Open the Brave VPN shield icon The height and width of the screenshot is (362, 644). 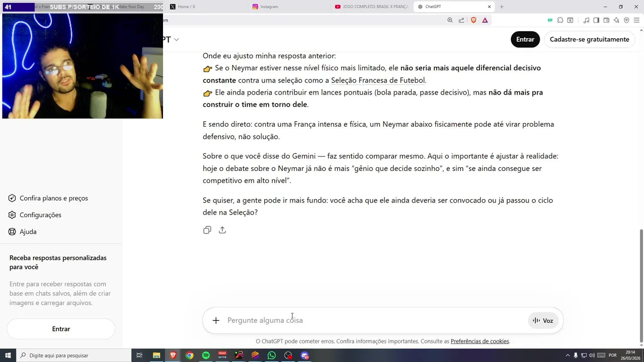click(626, 20)
